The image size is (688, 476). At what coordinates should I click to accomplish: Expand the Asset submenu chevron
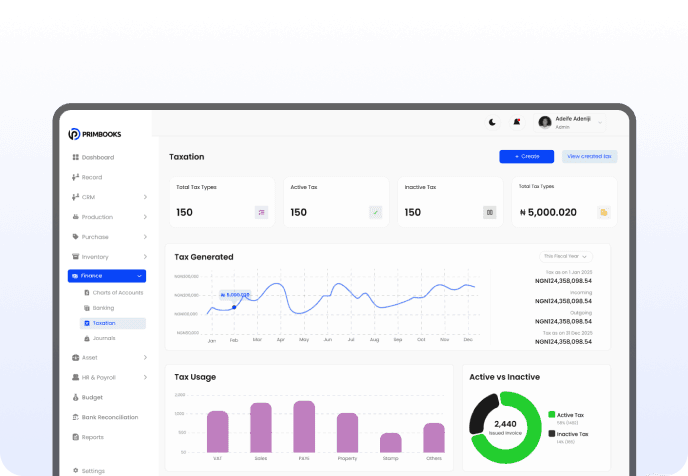tap(145, 358)
